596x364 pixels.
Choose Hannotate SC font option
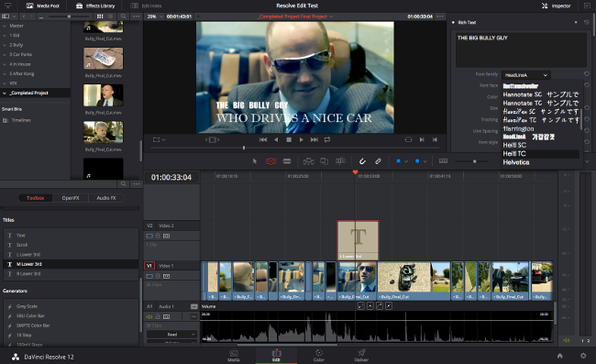pyautogui.click(x=540, y=94)
